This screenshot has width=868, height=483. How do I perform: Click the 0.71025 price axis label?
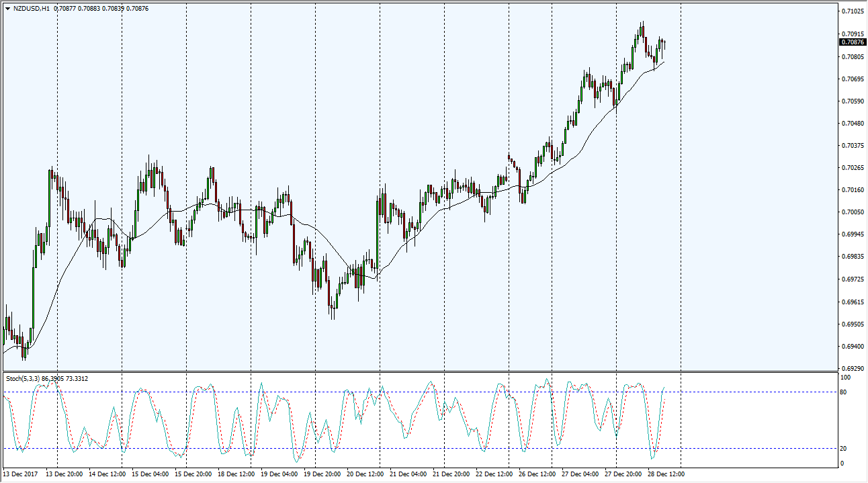pos(852,11)
